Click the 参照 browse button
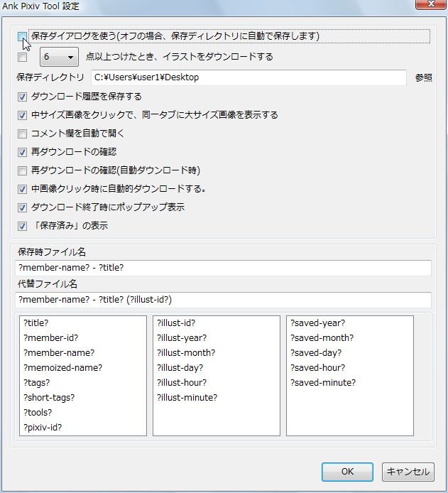The image size is (448, 493). [423, 77]
